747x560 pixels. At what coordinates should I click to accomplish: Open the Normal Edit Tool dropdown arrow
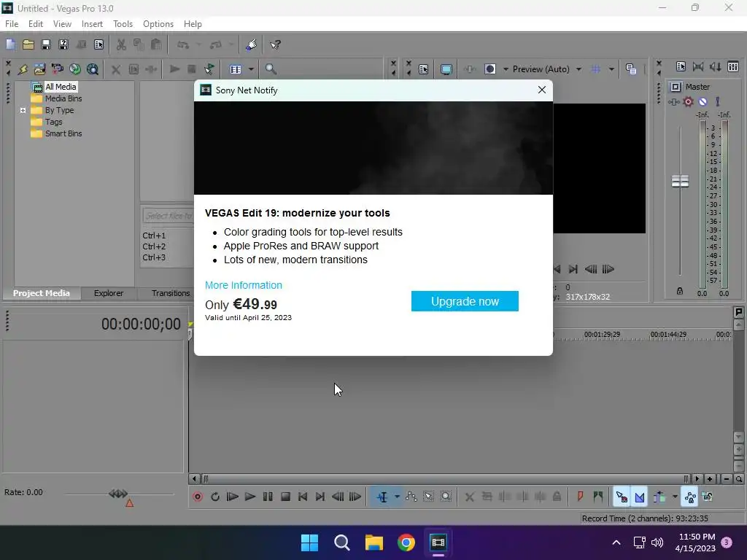(x=397, y=497)
